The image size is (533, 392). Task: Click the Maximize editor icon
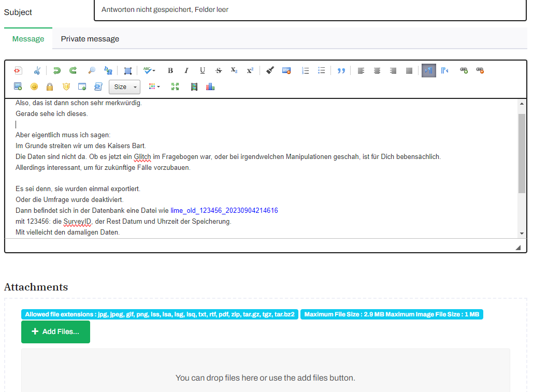tap(175, 86)
